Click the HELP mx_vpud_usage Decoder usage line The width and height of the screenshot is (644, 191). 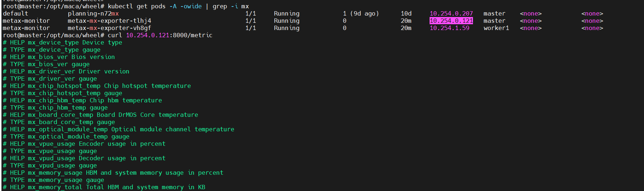click(84, 158)
